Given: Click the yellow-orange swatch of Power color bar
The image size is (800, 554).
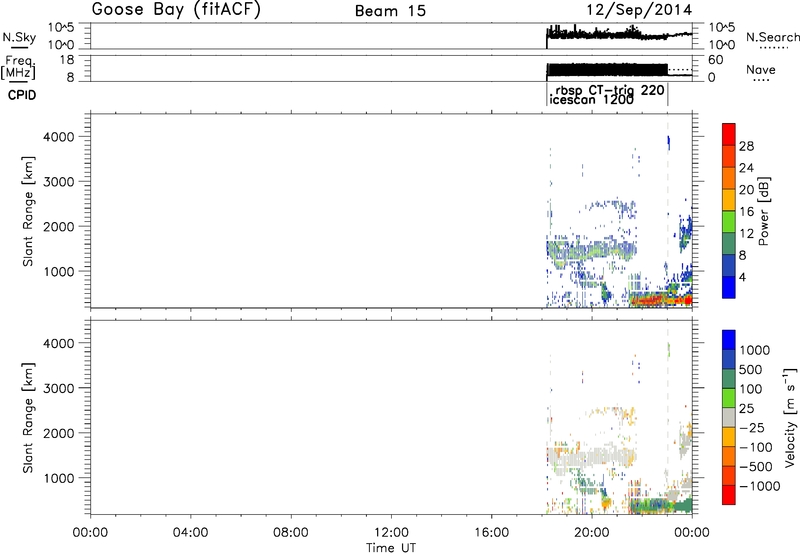Looking at the screenshot, I should [729, 199].
